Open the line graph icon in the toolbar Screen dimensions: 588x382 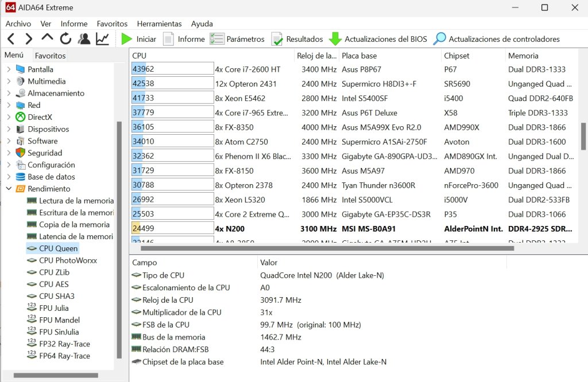pos(102,38)
